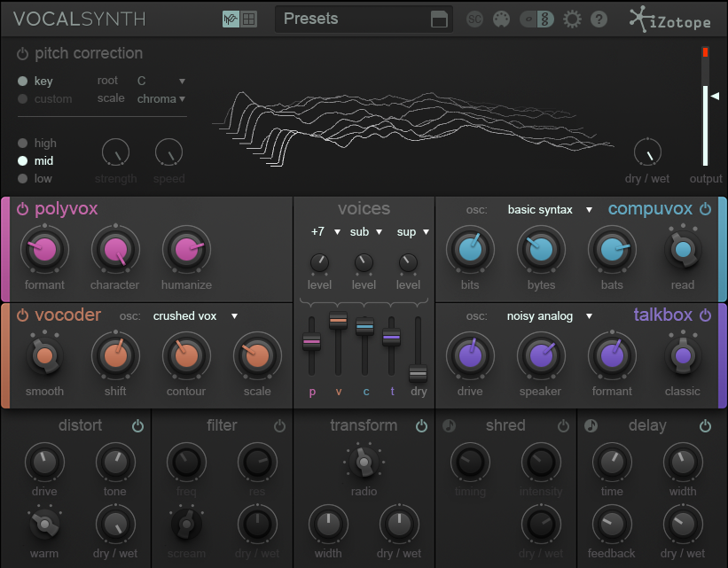The height and width of the screenshot is (568, 728).
Task: Toggle delay effect power
Action: (x=705, y=425)
